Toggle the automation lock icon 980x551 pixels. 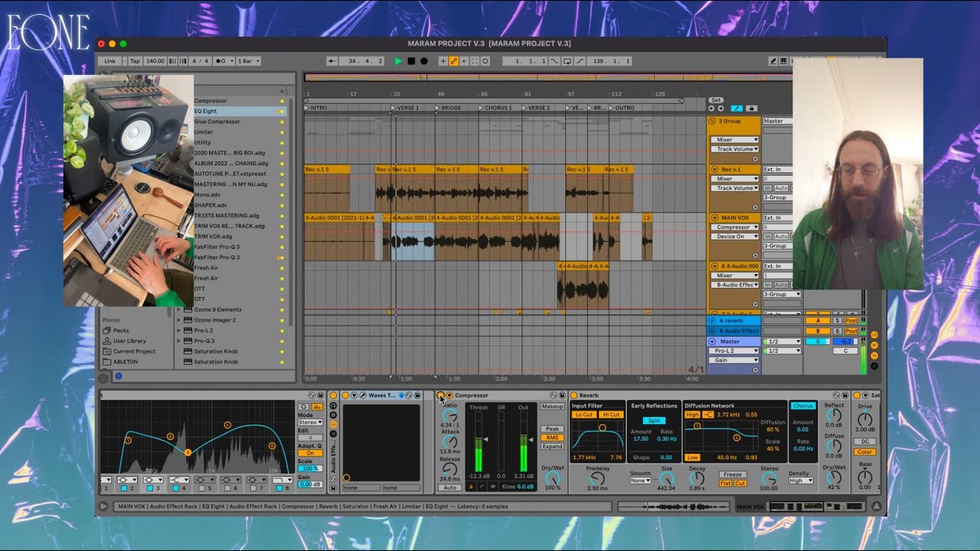click(x=751, y=109)
